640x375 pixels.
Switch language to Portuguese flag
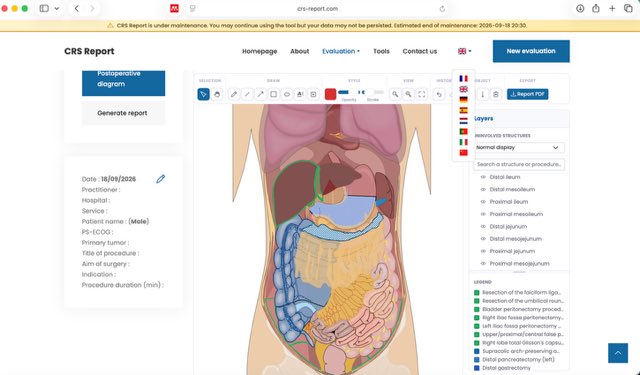coord(463,131)
